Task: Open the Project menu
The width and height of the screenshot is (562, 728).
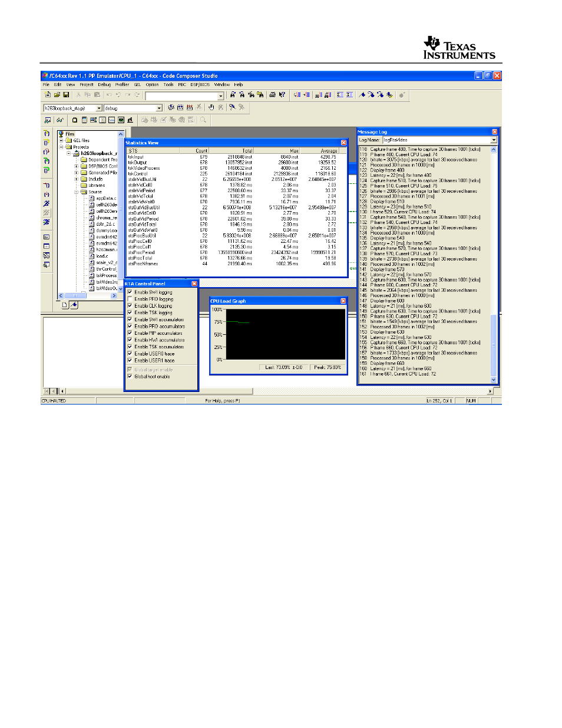Action: (87, 84)
